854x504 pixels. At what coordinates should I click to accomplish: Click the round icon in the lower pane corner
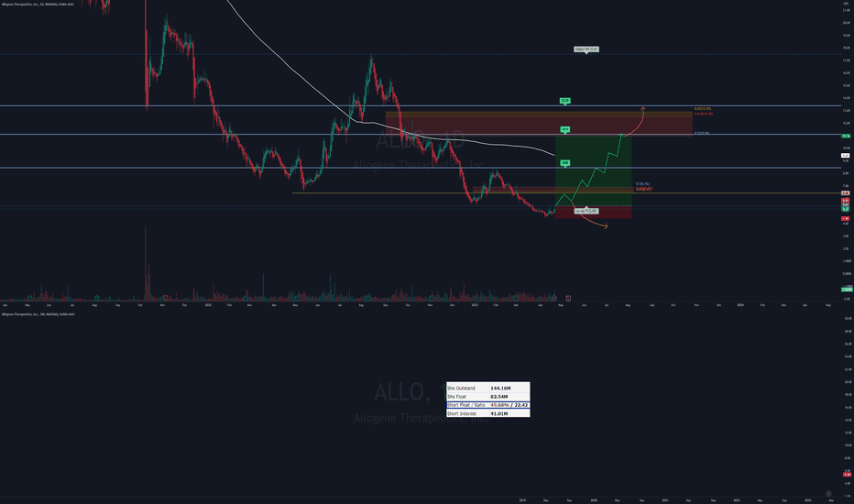pyautogui.click(x=828, y=494)
